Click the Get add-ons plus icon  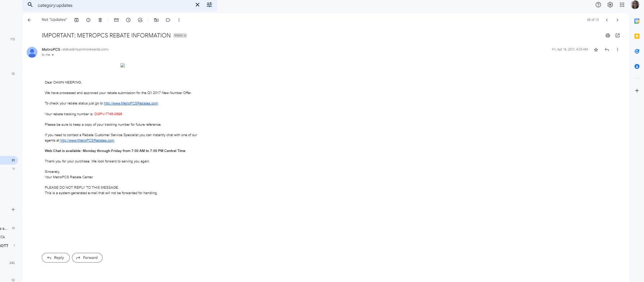coord(637,91)
